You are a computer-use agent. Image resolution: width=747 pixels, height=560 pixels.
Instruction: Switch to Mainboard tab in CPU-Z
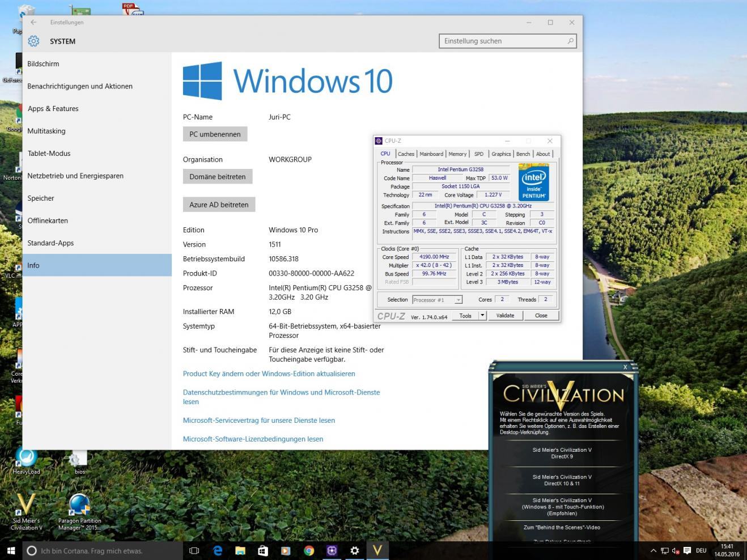click(x=431, y=154)
